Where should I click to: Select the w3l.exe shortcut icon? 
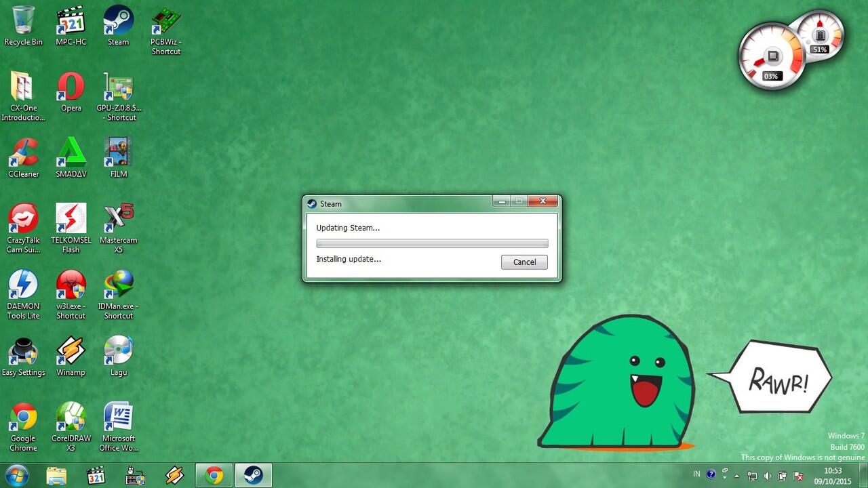click(x=71, y=295)
